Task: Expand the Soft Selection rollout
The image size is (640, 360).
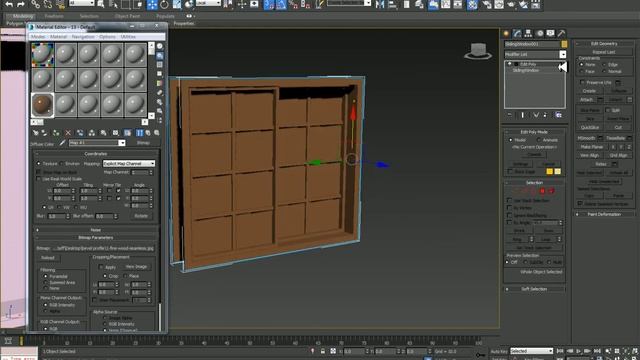Action: (x=534, y=289)
